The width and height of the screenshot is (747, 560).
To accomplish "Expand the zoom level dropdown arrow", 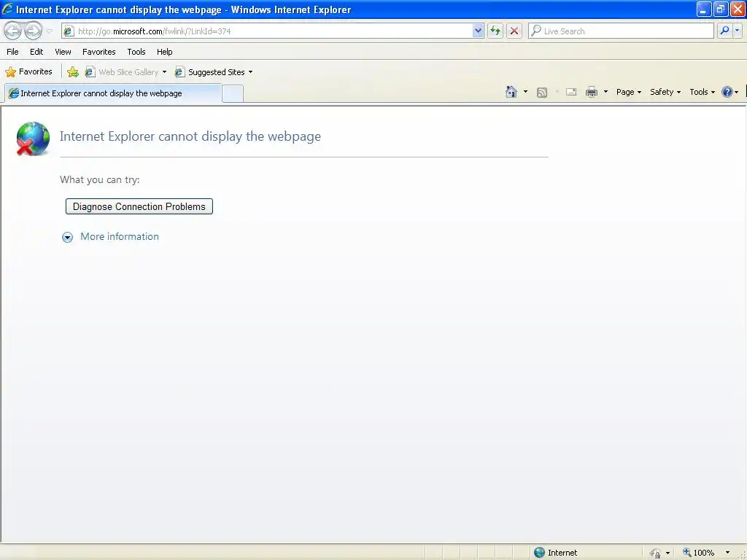I will 727,553.
